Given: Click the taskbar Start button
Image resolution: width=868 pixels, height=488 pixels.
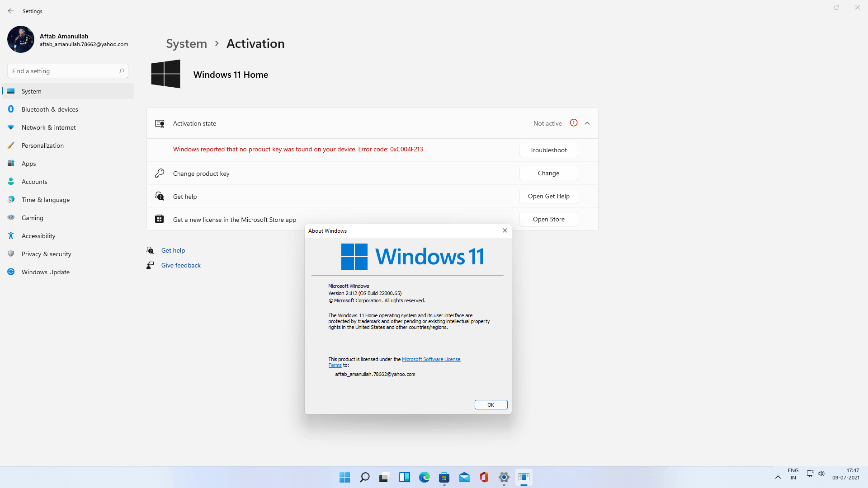Looking at the screenshot, I should click(344, 477).
